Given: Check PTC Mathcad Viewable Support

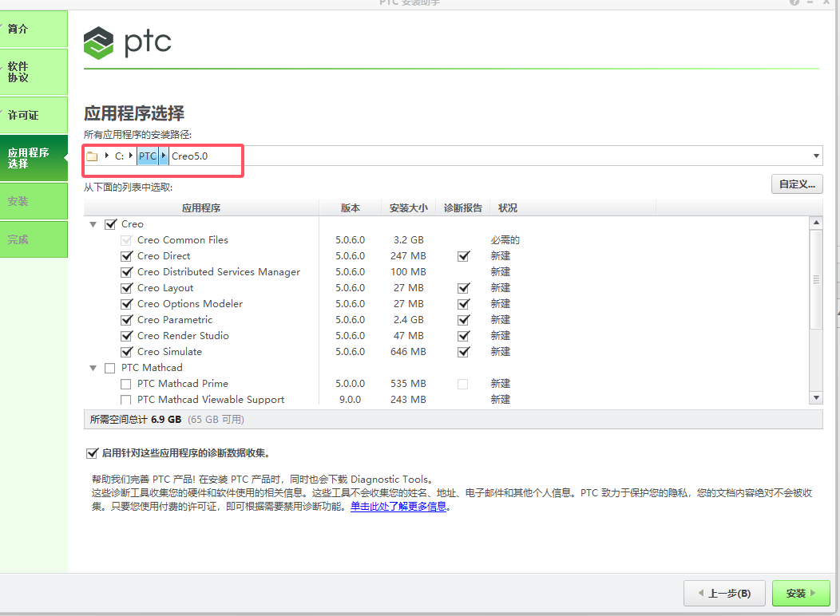Looking at the screenshot, I should (x=126, y=400).
